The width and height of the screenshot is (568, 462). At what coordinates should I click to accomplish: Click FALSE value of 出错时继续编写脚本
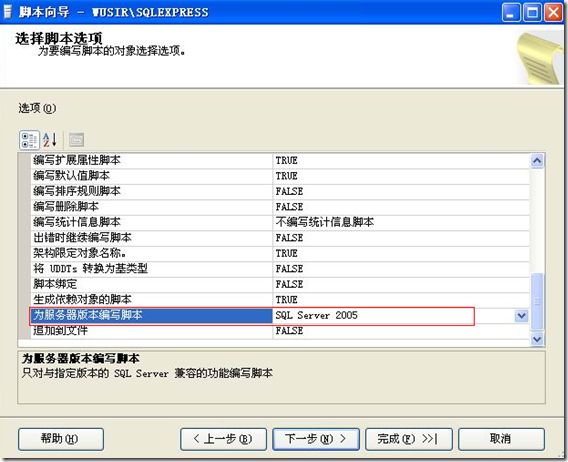[x=401, y=238]
